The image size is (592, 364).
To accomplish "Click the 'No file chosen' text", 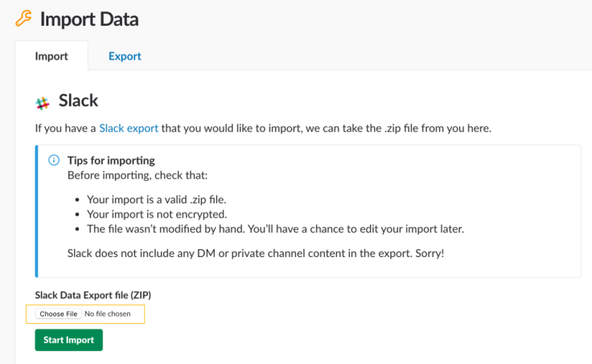I will [x=107, y=313].
